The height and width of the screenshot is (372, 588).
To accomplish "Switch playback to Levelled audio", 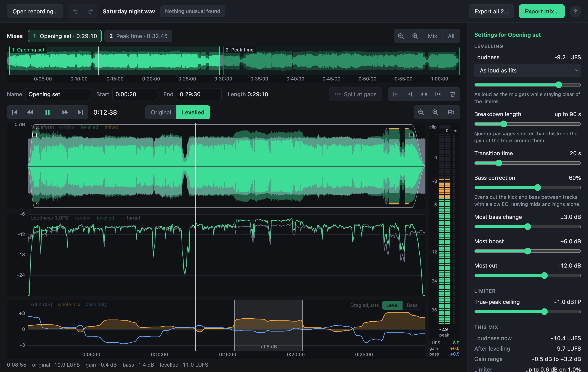I will [193, 112].
